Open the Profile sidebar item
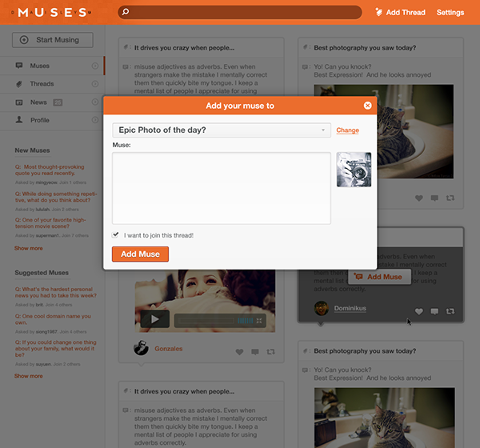Image resolution: width=480 pixels, height=448 pixels. (52, 120)
